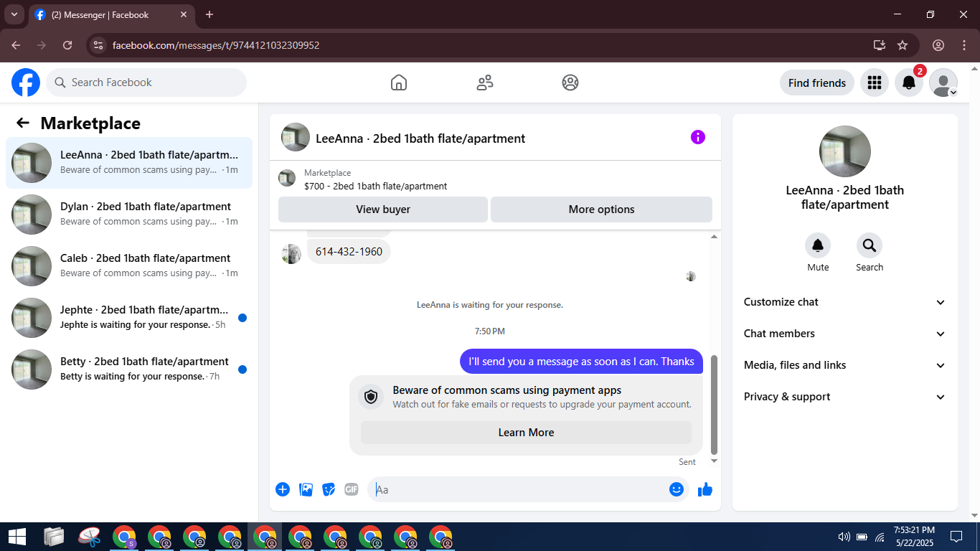Screen dimensions: 980x551
Task: Click the chat scroll down arrow
Action: (x=714, y=461)
